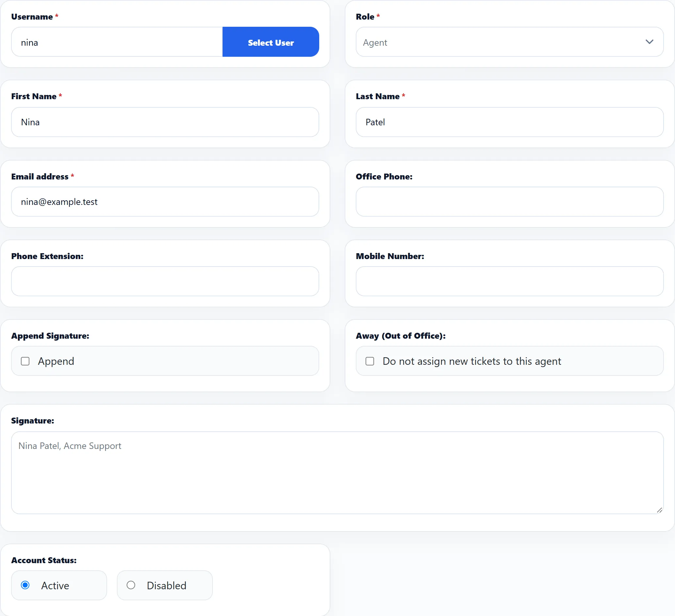Select the Active account status radio
Viewport: 675px width, 616px height.
pos(25,585)
